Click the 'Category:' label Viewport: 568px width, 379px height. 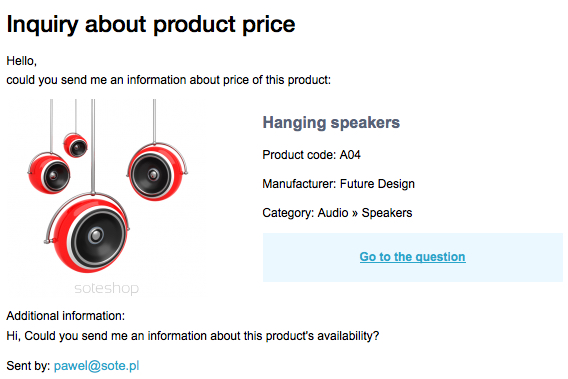click(288, 213)
